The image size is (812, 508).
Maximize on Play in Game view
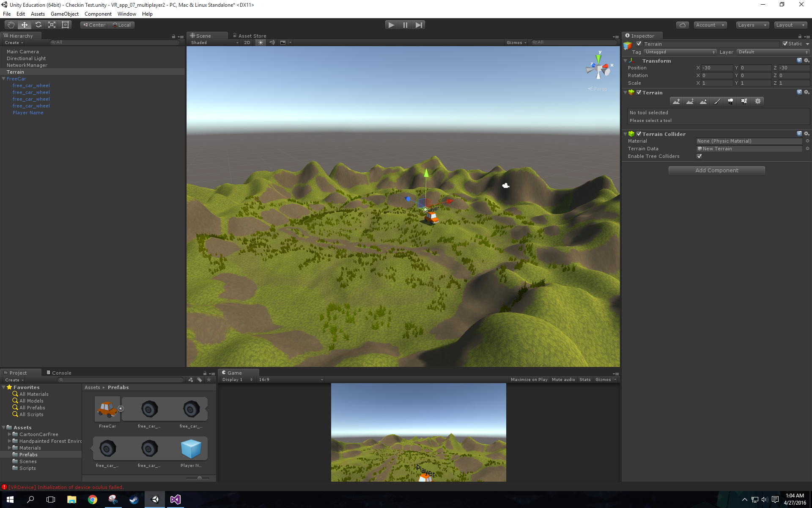pyautogui.click(x=529, y=379)
